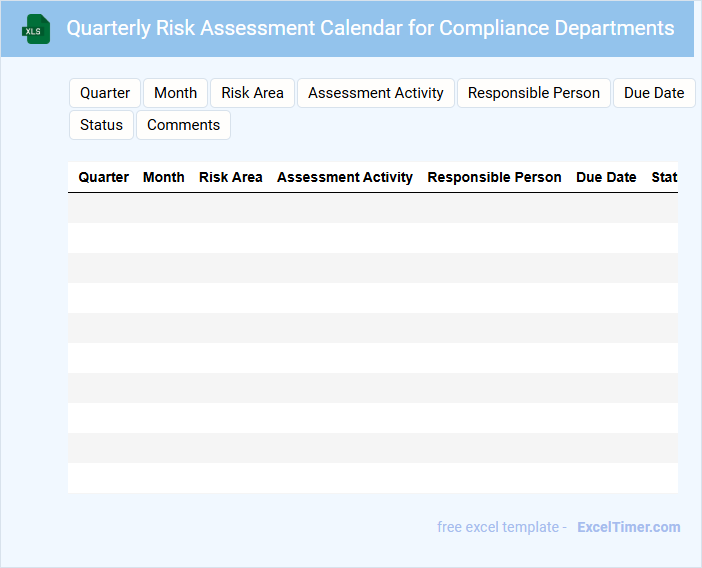The image size is (702, 568).
Task: Select the Due Date tag
Action: click(654, 93)
